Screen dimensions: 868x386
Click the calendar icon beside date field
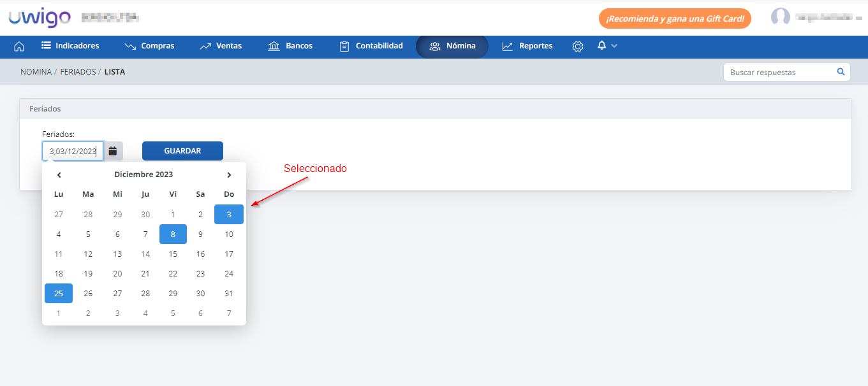(113, 151)
